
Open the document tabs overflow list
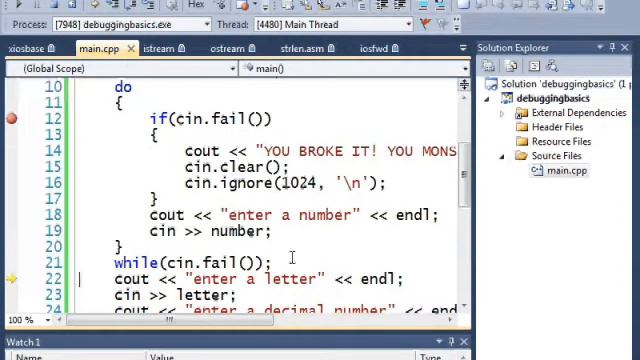click(463, 48)
